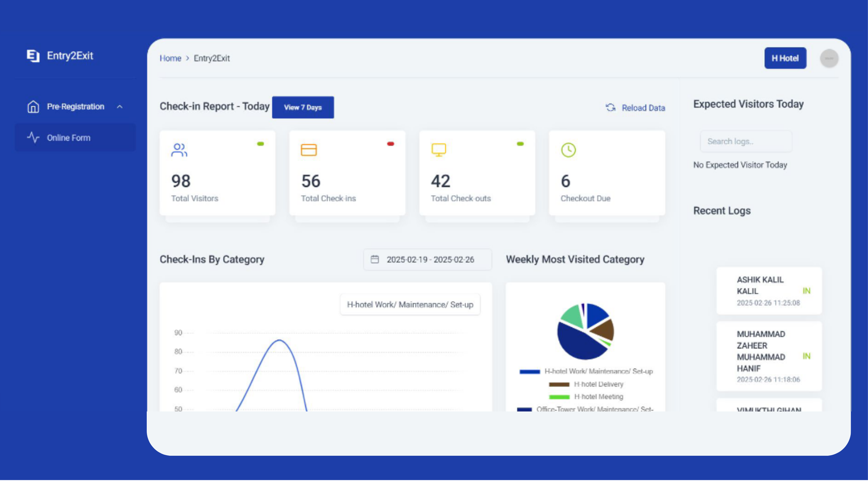Toggle the H-hotel Delivery legend swatch
This screenshot has width=868, height=481.
point(559,385)
